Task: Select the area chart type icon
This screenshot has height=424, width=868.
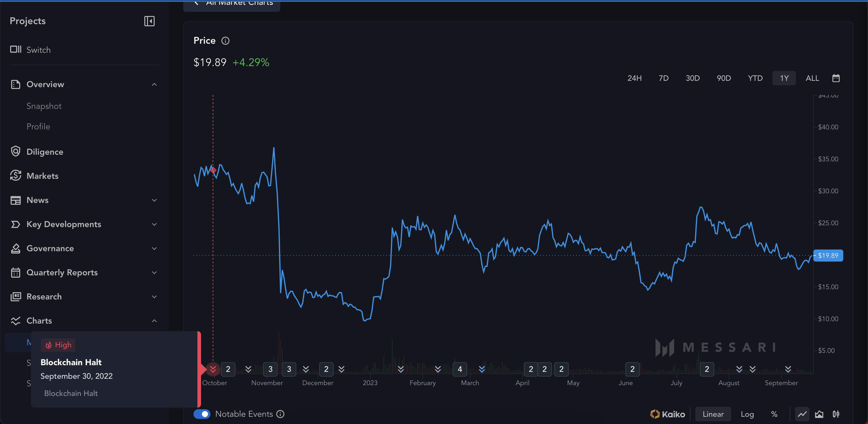Action: pyautogui.click(x=819, y=414)
